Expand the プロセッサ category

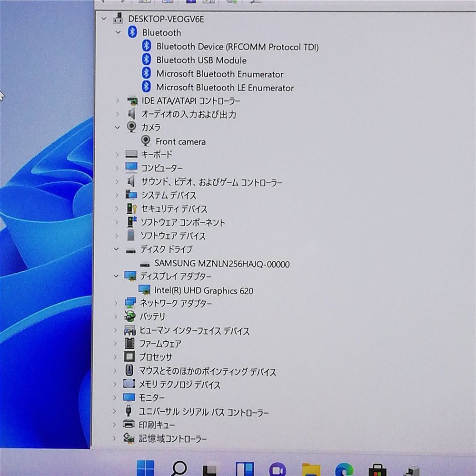pyautogui.click(x=115, y=357)
